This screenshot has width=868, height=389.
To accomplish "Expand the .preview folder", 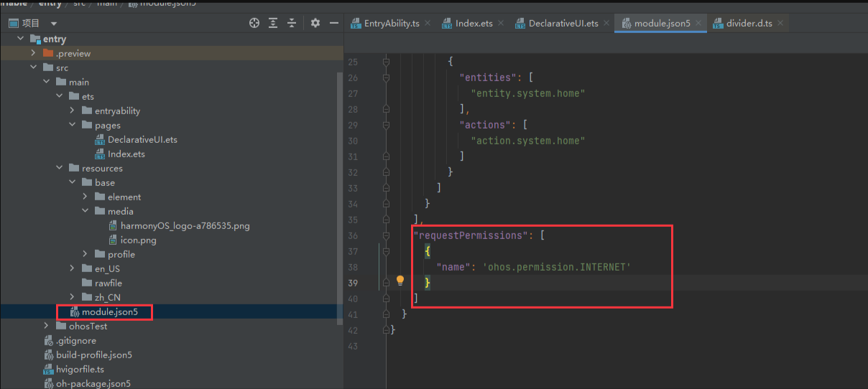I will [33, 53].
